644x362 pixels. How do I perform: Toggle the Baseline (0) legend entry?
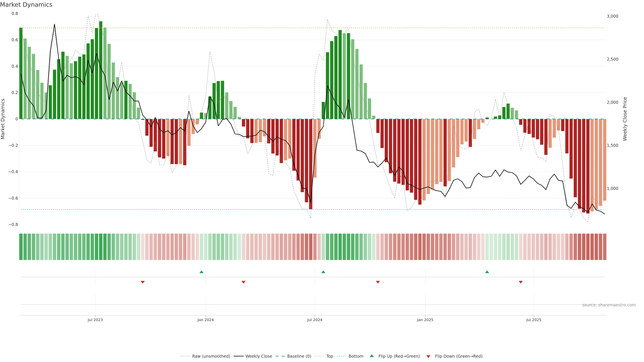tap(299, 356)
